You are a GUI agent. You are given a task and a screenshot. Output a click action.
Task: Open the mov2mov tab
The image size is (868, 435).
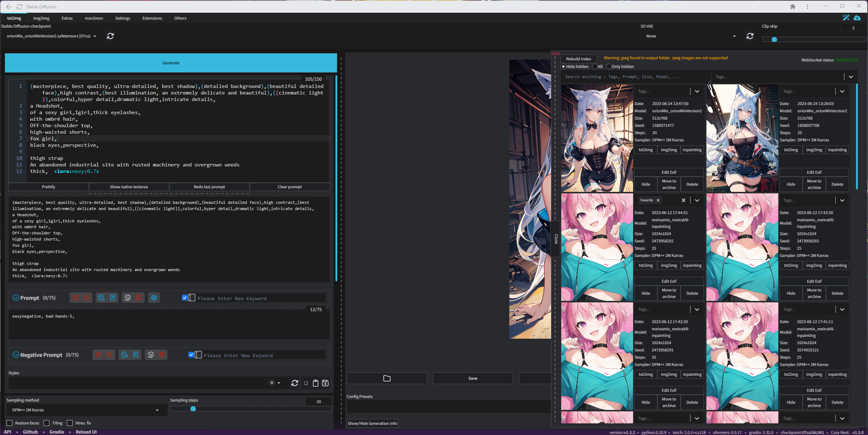pyautogui.click(x=94, y=18)
